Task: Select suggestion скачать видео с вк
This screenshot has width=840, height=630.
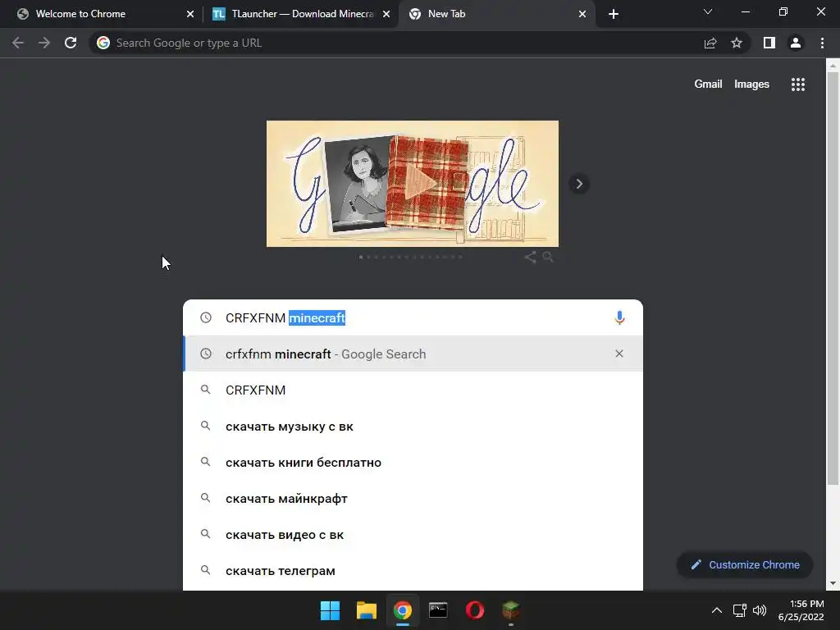Action: tap(413, 535)
